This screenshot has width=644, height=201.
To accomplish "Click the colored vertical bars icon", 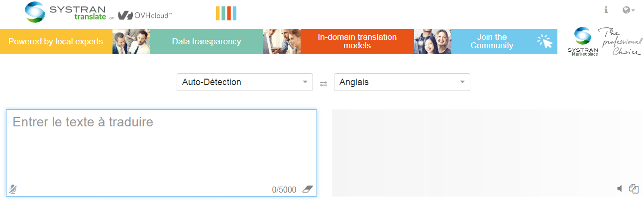I will (226, 13).
